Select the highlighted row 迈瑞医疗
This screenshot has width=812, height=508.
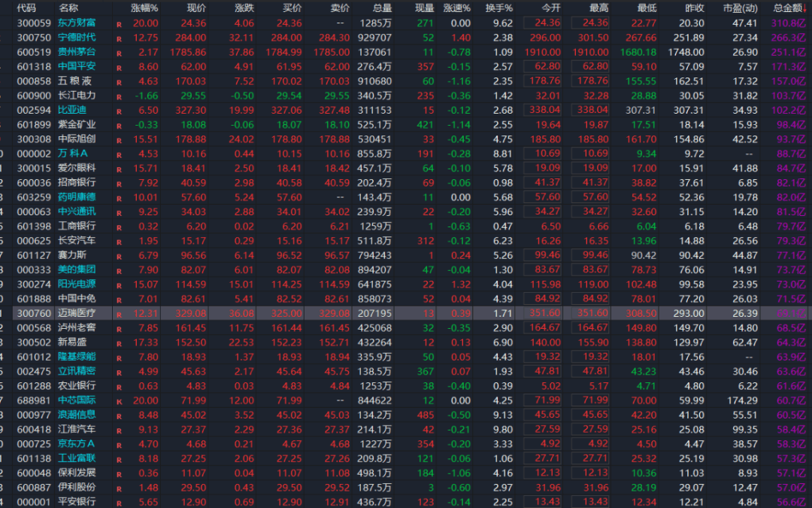pos(406,313)
